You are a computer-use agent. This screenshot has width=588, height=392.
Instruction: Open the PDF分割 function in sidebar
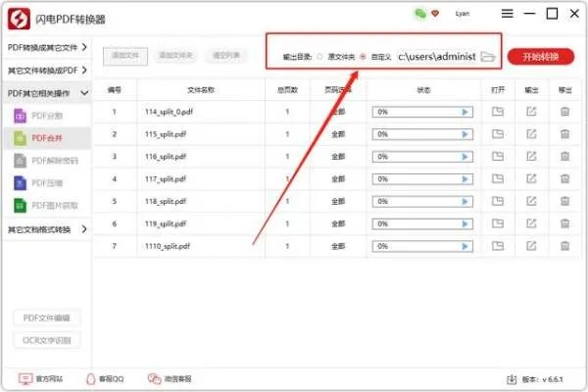47,116
